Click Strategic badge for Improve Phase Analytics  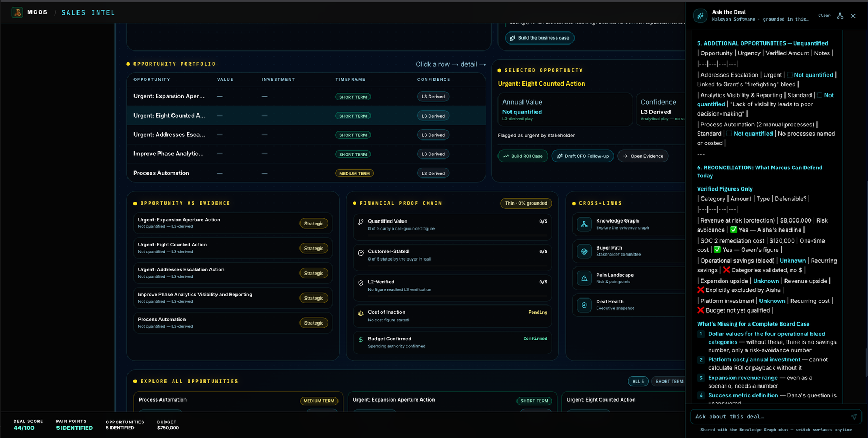(x=314, y=299)
